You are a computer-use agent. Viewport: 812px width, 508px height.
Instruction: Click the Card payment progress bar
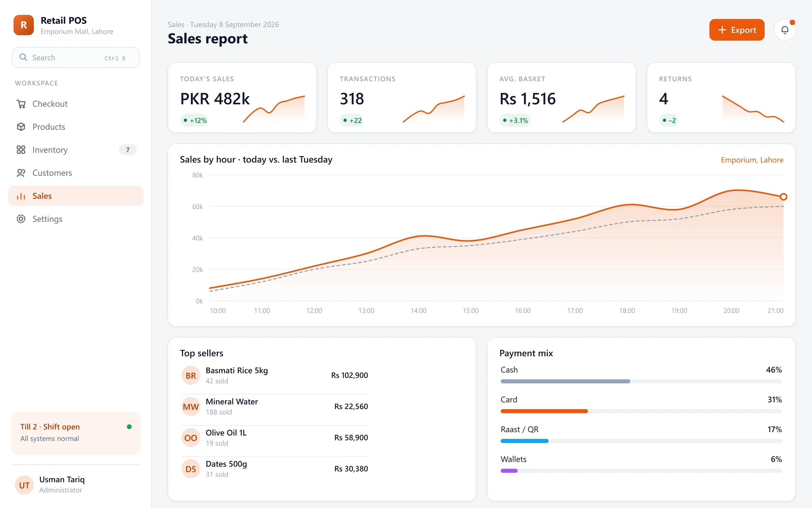641,411
